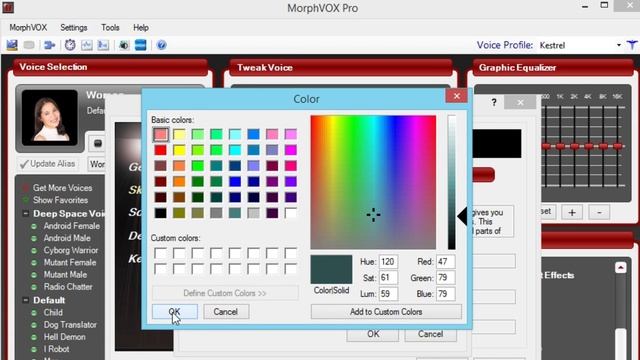This screenshot has width=640, height=360.
Task: Click the Color|Solid preview box
Action: click(x=331, y=269)
